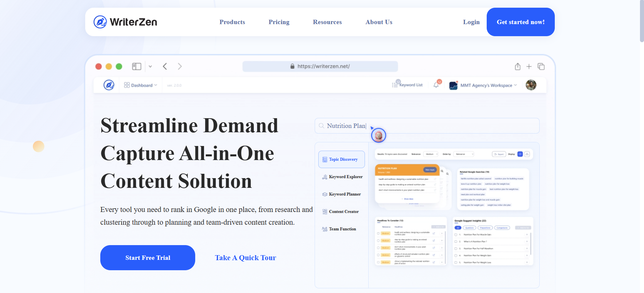Click the Export button

pyautogui.click(x=499, y=154)
